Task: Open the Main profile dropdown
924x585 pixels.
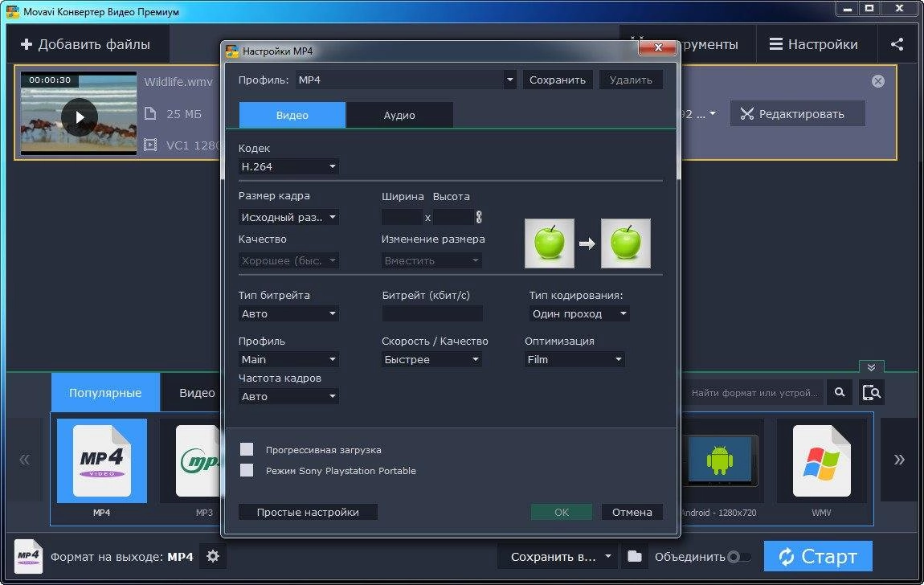Action: point(288,359)
